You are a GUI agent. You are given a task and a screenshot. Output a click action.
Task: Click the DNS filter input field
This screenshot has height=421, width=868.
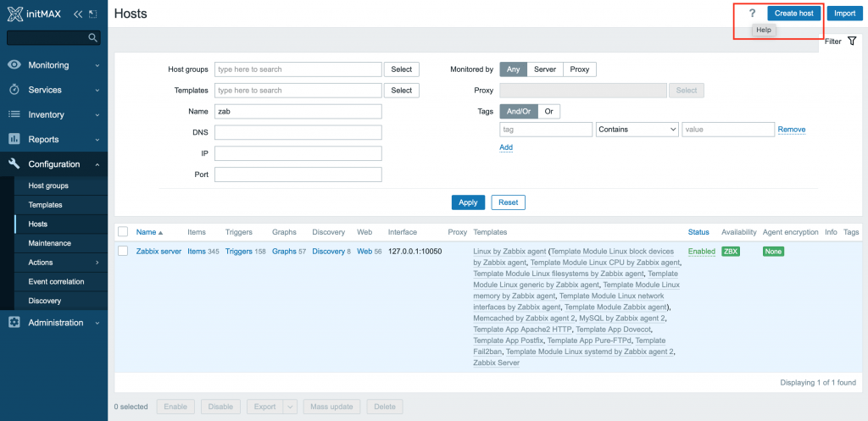click(x=298, y=132)
